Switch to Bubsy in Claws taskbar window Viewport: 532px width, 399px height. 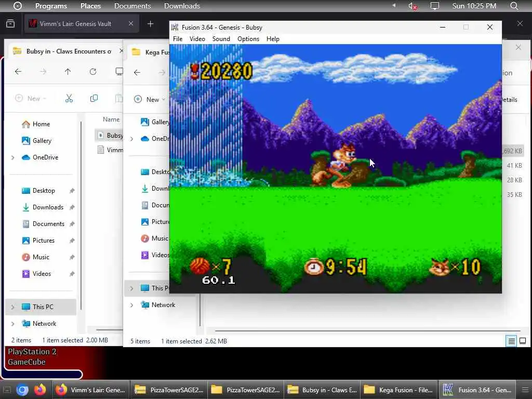(322, 390)
